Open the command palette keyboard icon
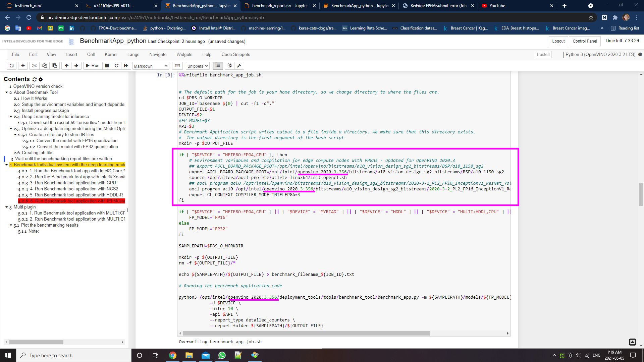The height and width of the screenshot is (362, 644). pos(177,66)
